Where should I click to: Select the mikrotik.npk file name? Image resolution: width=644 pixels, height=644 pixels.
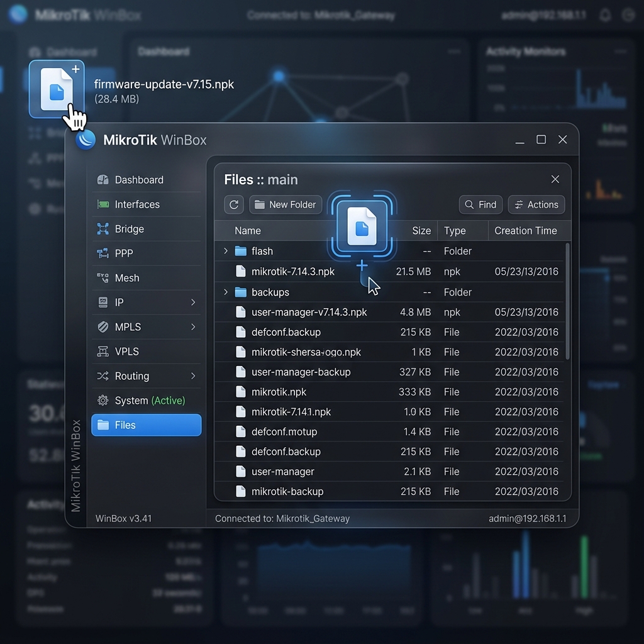[x=279, y=392]
